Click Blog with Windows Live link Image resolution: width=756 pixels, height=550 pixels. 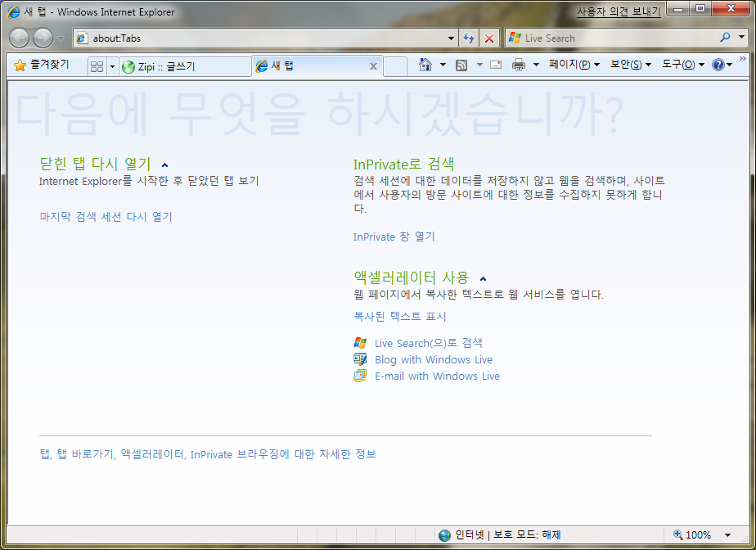coord(434,359)
